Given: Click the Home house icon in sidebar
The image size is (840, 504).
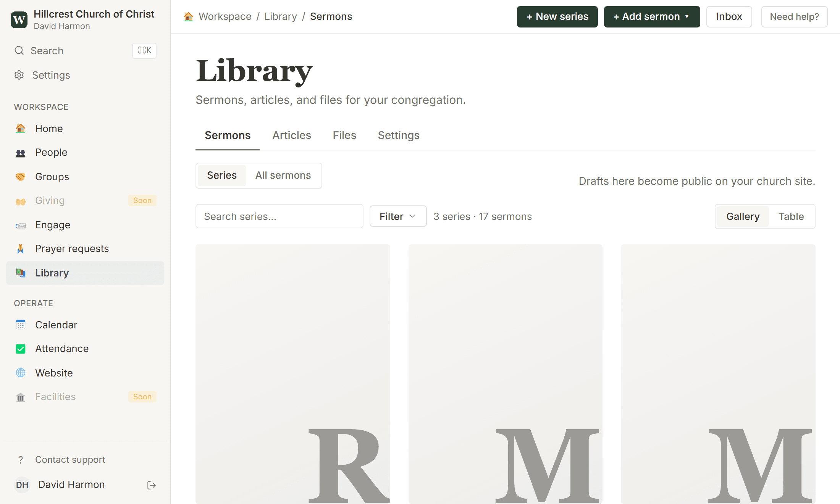Looking at the screenshot, I should pos(21,128).
